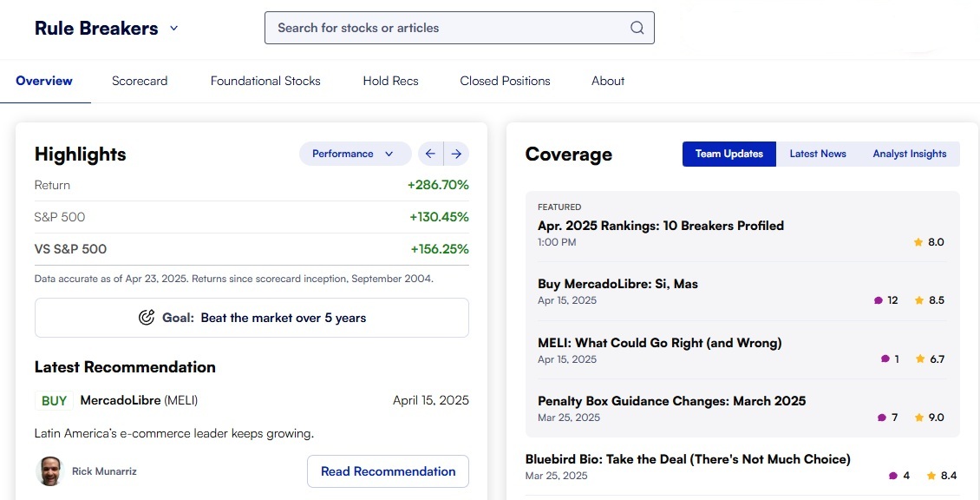Click comment bubble icon on Bluebird Bio article
The height and width of the screenshot is (500, 980).
[893, 476]
